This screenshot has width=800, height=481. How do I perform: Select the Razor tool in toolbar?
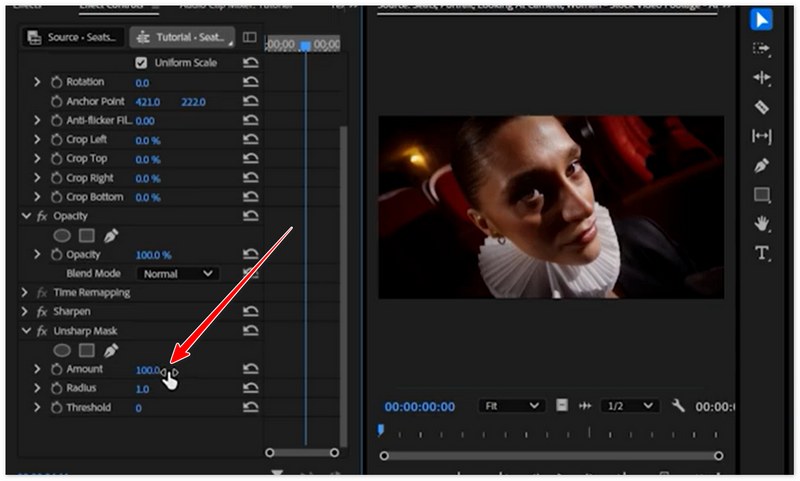pyautogui.click(x=762, y=107)
